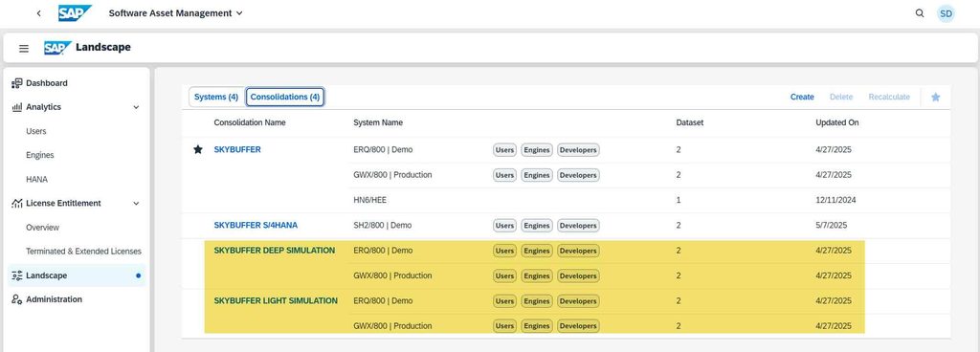Image resolution: width=980 pixels, height=352 pixels.
Task: Open Users under Analytics
Action: tap(36, 132)
